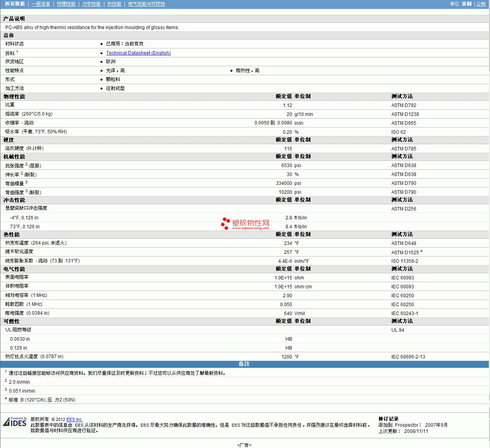Switch units to 公制

(x=481, y=4)
